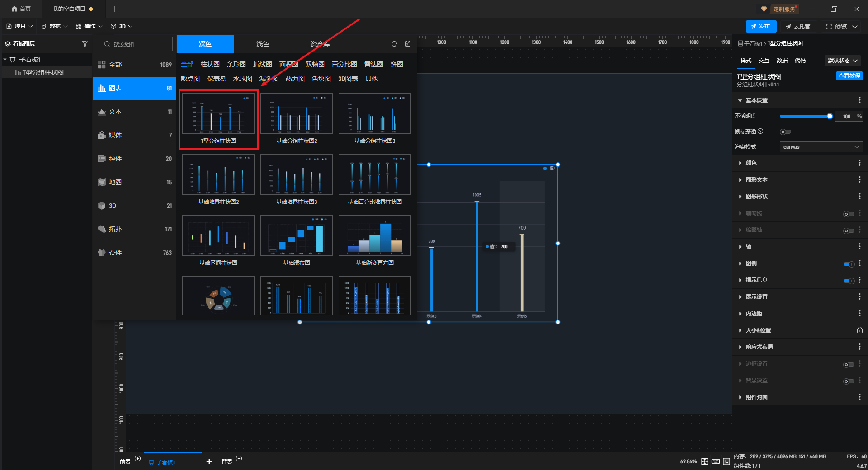Click the 查看教程 button

click(x=849, y=76)
